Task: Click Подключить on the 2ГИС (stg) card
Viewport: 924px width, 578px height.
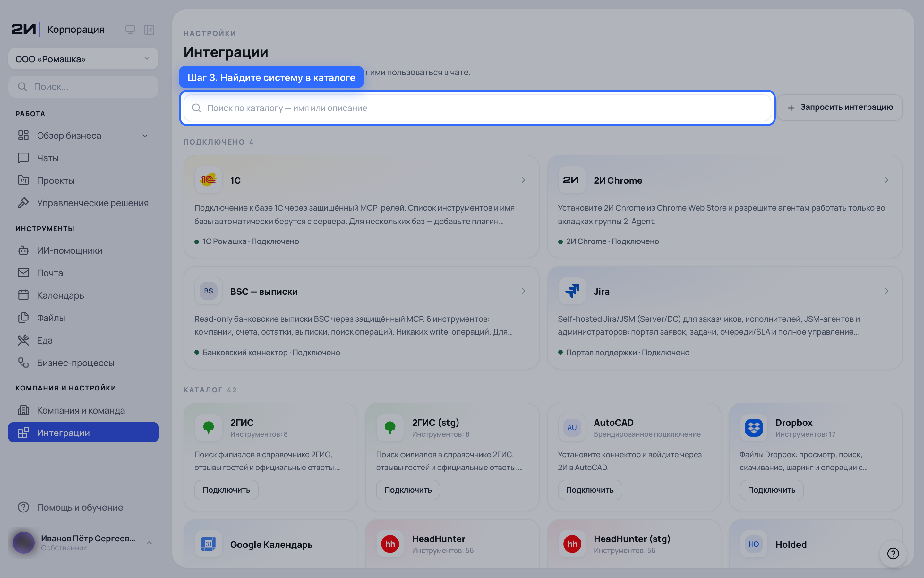Action: coord(408,490)
